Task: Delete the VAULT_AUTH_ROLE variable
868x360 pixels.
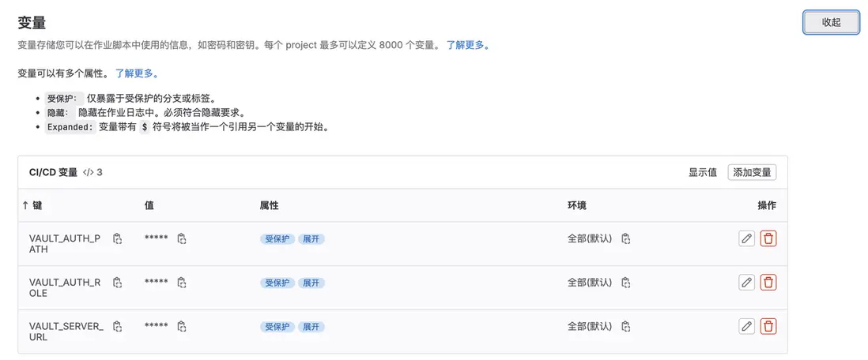Action: (x=768, y=283)
